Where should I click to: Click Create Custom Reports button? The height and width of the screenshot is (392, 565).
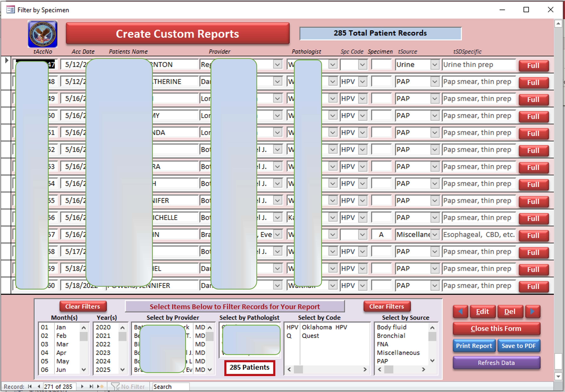[x=178, y=34]
